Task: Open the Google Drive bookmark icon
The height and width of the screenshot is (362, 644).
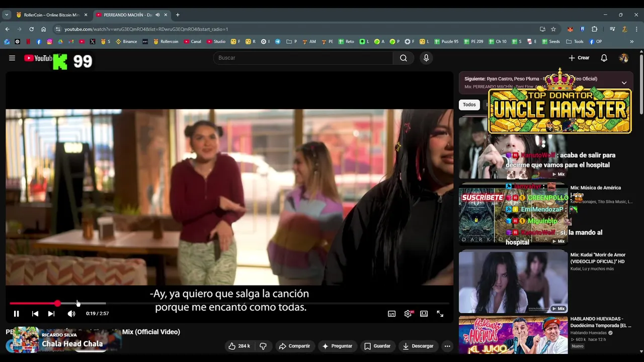Action: (x=60, y=42)
